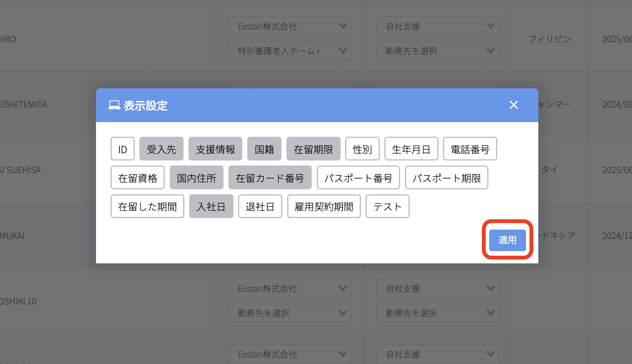Viewport: 632px width, 364px height.
Task: Deselect the 在留期限 column chip
Action: 313,149
